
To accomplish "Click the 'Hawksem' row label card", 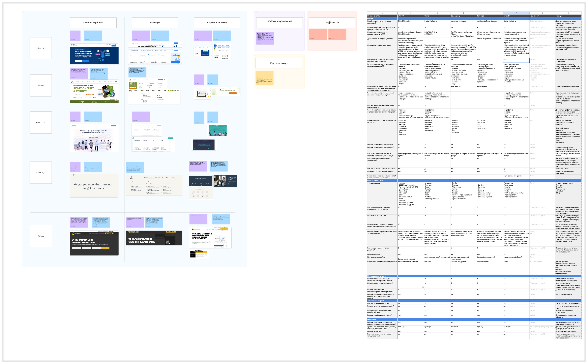I will [x=40, y=123].
